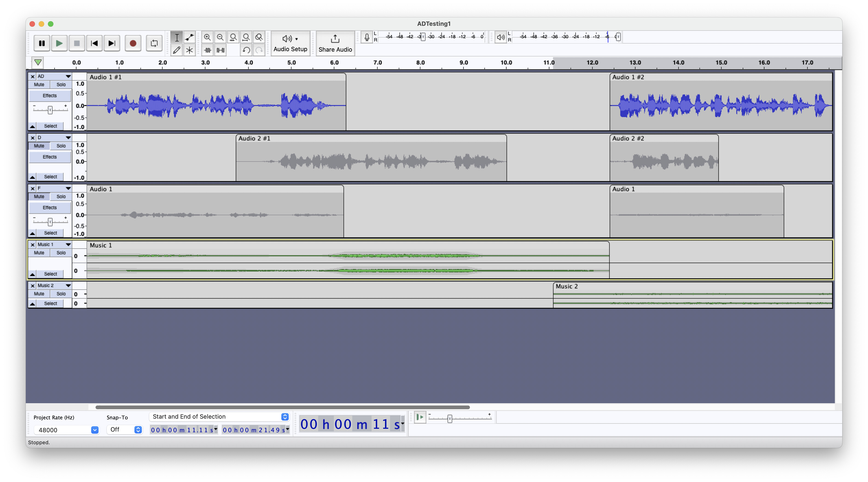The width and height of the screenshot is (868, 482).
Task: Click the Zoom In magnifier
Action: (207, 37)
